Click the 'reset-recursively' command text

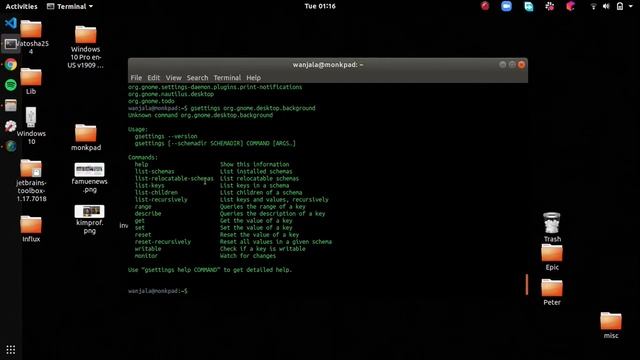(x=162, y=242)
